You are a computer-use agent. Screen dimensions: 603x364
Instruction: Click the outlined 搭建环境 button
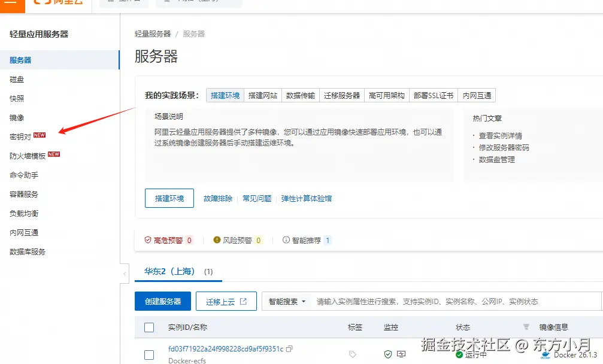point(169,198)
